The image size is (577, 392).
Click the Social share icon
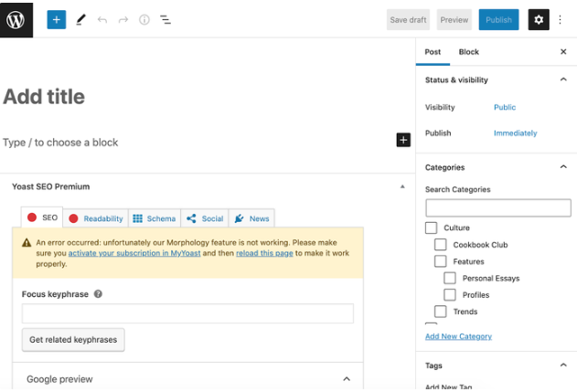tap(191, 218)
